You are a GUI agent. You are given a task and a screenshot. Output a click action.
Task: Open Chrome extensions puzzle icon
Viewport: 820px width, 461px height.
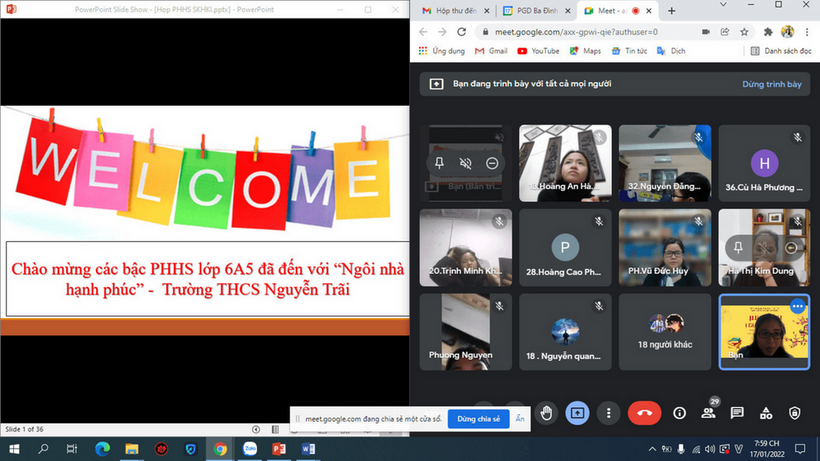768,32
